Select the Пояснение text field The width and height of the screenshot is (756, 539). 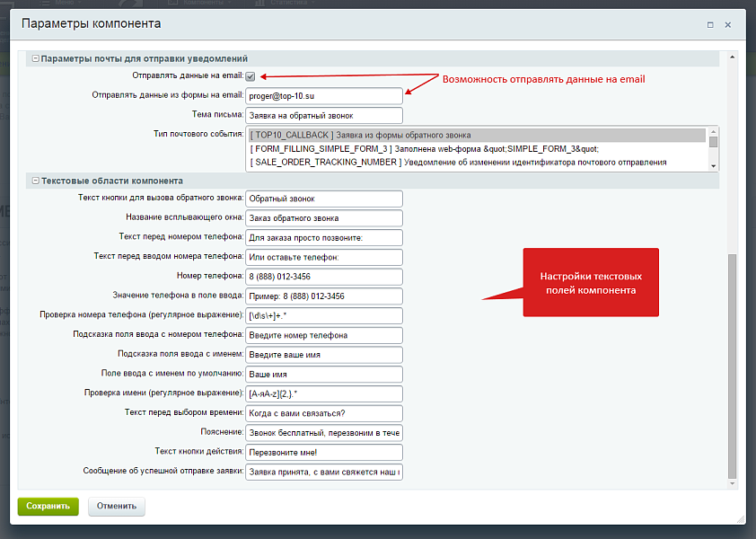(x=324, y=433)
